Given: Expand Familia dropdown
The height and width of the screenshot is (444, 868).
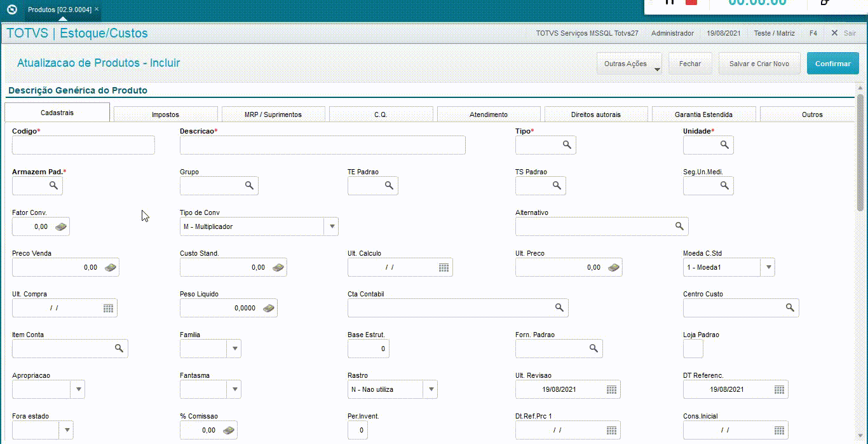Looking at the screenshot, I should click(x=234, y=349).
